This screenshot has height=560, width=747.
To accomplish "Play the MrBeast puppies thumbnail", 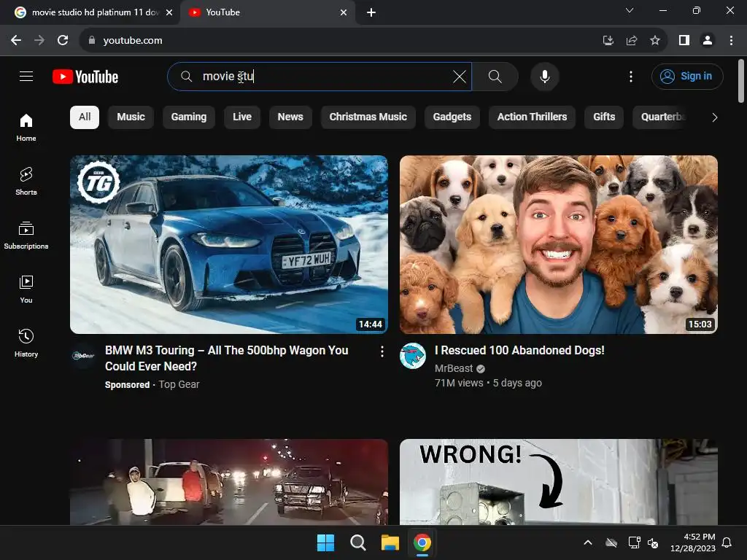I will [558, 244].
